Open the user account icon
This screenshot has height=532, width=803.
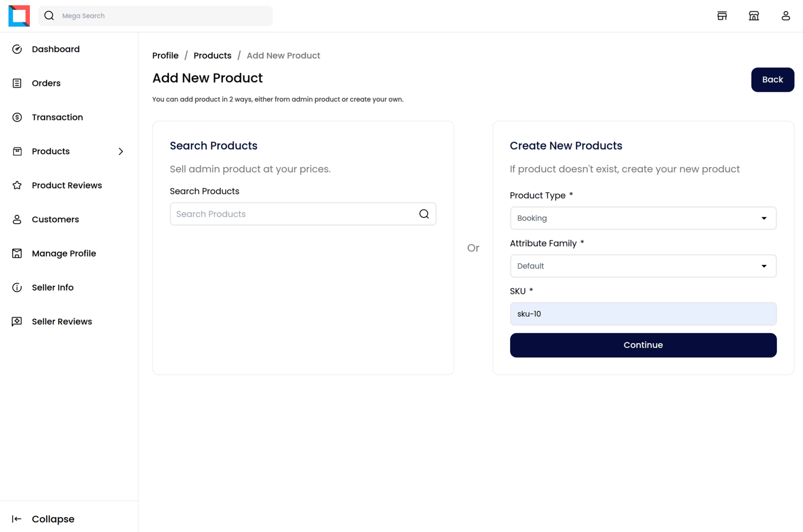[x=786, y=16]
